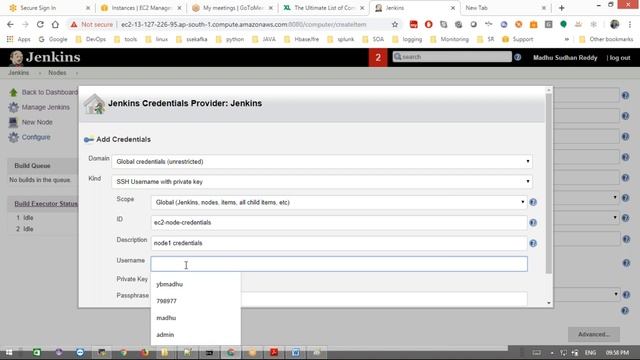This screenshot has height=360, width=640.
Task: Open the Kind dropdown
Action: 322,182
